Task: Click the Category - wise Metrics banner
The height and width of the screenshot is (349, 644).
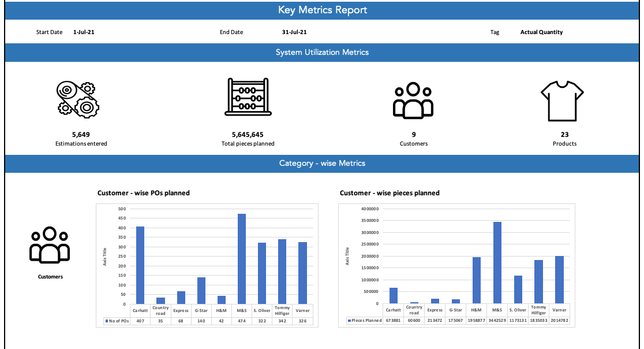Action: coord(322,163)
